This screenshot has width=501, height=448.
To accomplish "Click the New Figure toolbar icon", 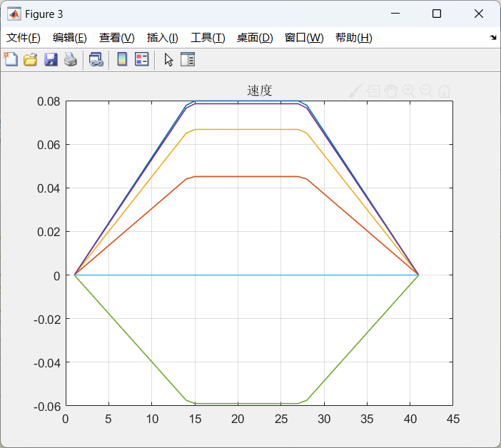I will 11,59.
